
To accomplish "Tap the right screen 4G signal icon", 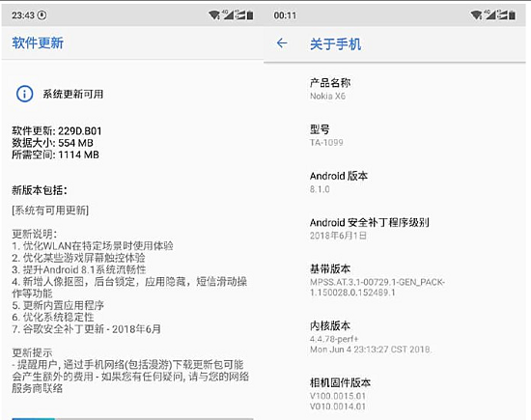I will point(490,14).
